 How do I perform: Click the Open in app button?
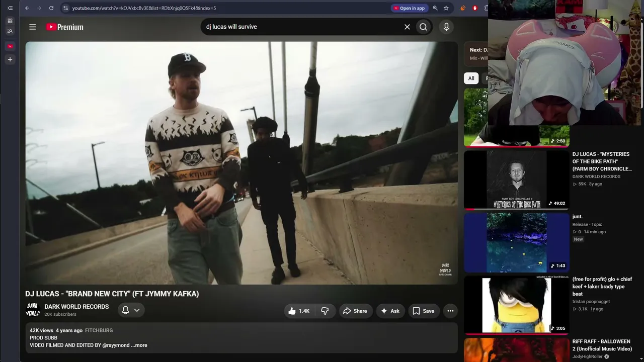click(x=410, y=8)
